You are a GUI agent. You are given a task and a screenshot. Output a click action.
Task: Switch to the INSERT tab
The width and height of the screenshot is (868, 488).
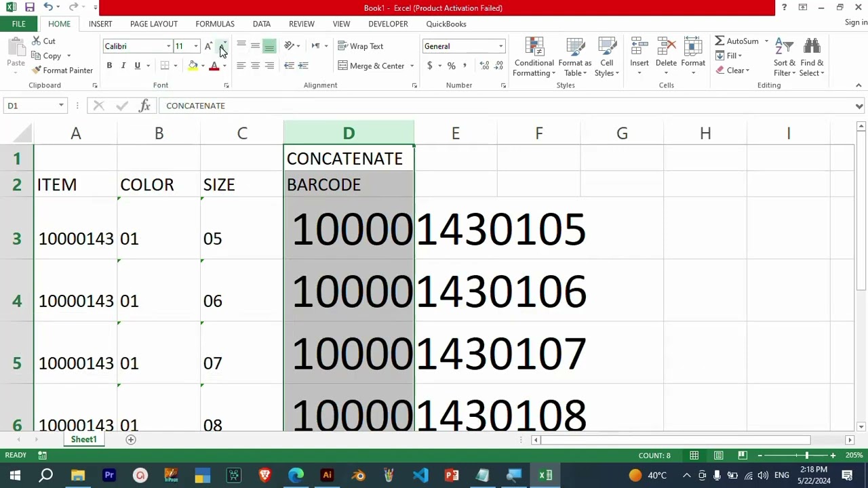click(100, 24)
